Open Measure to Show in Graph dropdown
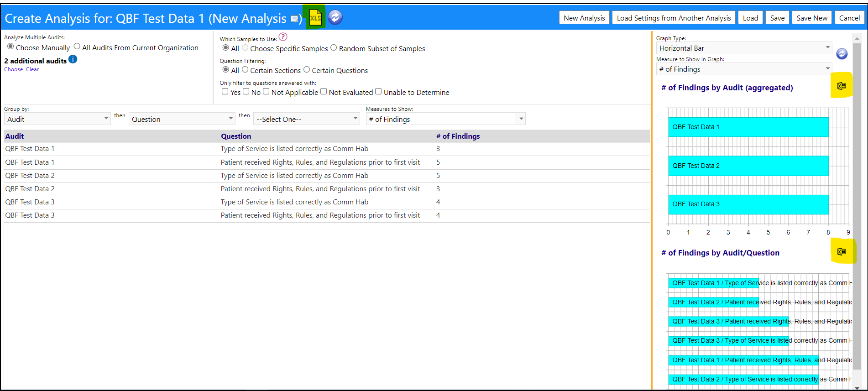 (744, 69)
